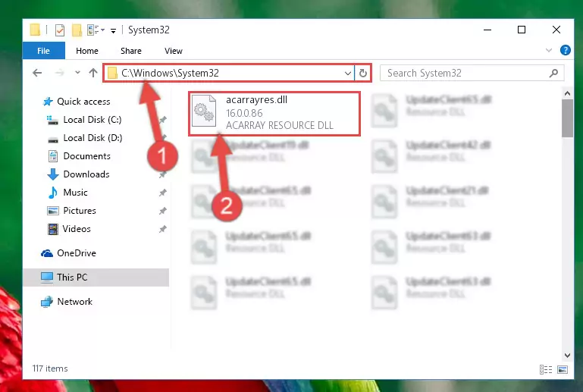This screenshot has height=392, width=583.
Task: Go up one folder level
Action: click(x=93, y=73)
